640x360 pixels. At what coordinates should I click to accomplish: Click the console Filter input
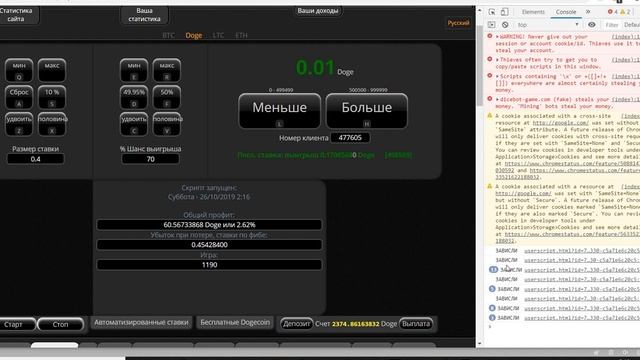611,25
